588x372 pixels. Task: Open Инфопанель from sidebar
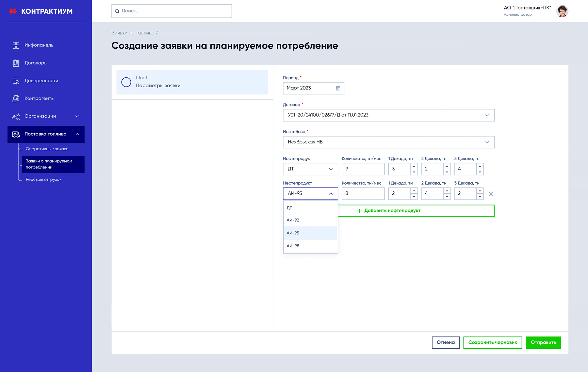click(39, 45)
